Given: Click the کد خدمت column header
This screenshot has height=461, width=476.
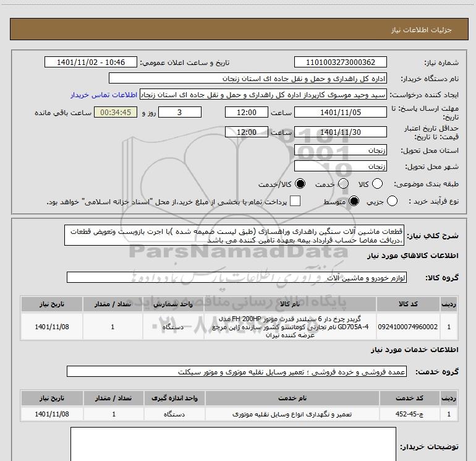Looking at the screenshot, I should pyautogui.click(x=409, y=398).
